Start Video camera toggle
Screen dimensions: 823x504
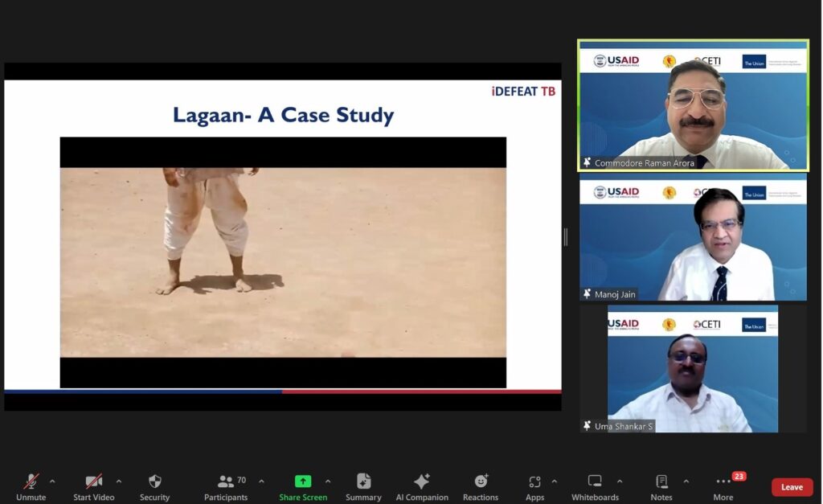pos(93,486)
